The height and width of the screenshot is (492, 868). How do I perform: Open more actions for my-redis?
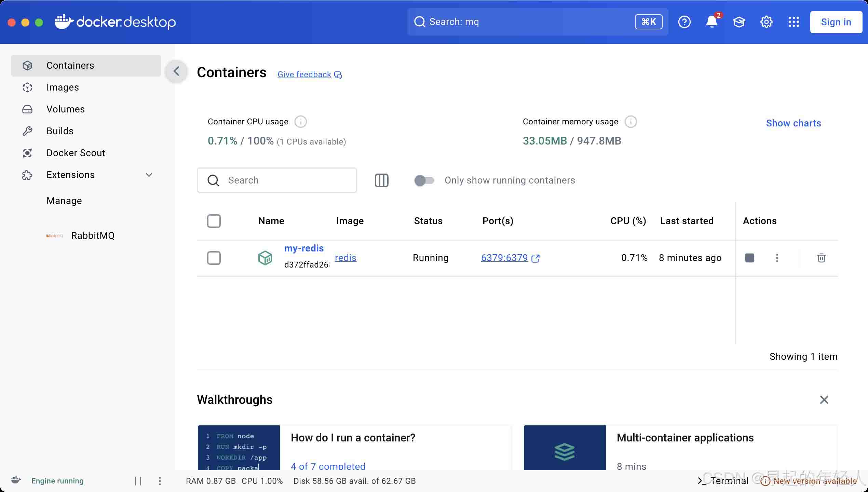pos(777,258)
